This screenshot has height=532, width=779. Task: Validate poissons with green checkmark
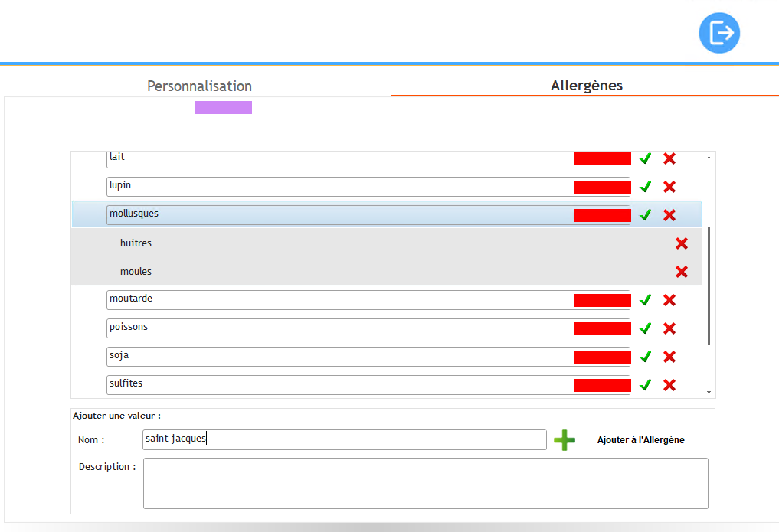click(x=645, y=328)
